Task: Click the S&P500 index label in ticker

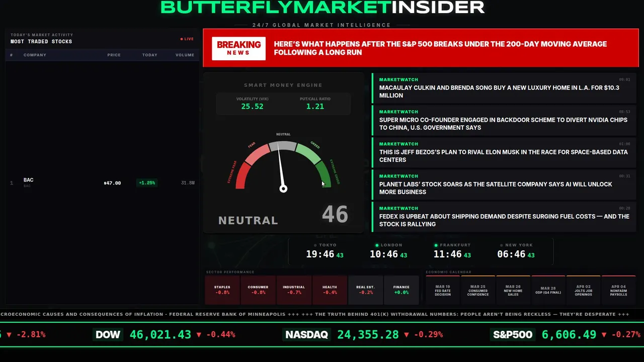Action: (x=513, y=335)
